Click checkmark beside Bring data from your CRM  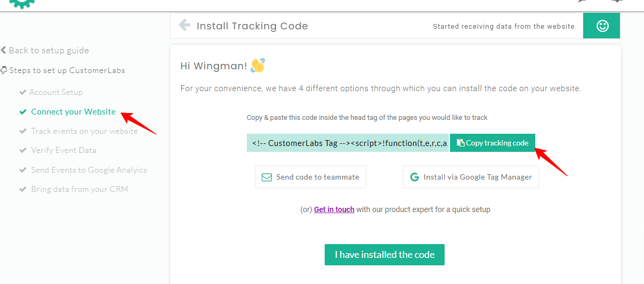22,189
